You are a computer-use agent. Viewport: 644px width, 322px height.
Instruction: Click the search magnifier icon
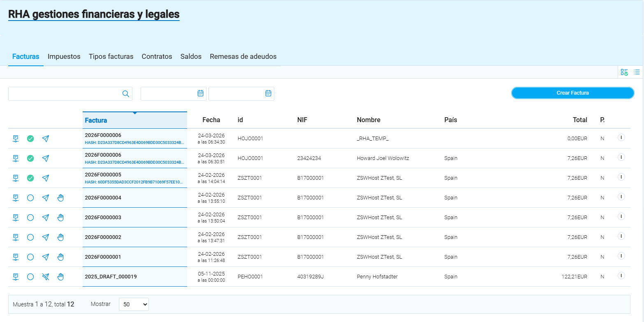[x=126, y=94]
